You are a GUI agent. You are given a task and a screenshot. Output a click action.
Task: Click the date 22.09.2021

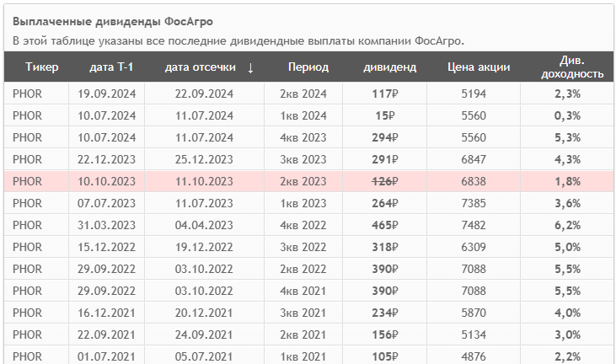click(106, 335)
